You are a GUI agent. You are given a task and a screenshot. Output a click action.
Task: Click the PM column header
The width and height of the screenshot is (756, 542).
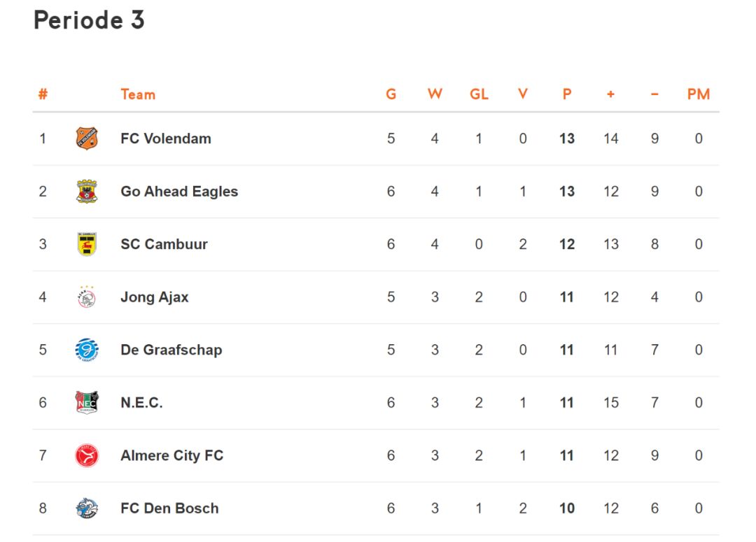pyautogui.click(x=698, y=94)
